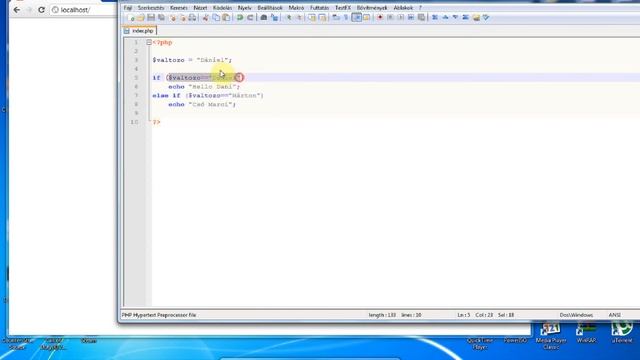Viewport: 640px width, 360px height.
Task: Click the Close All documents icon
Action: pos(182,18)
